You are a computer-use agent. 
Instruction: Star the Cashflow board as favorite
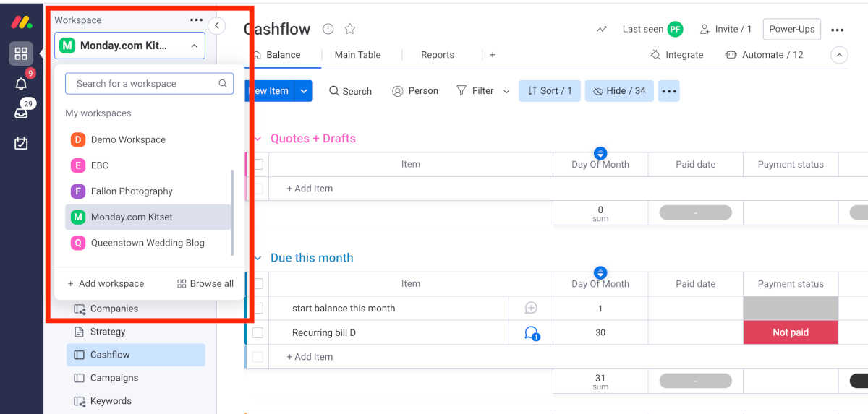pos(350,29)
